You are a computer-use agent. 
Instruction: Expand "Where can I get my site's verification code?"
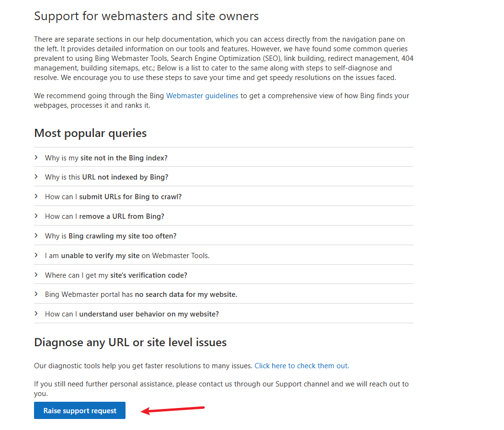[116, 275]
